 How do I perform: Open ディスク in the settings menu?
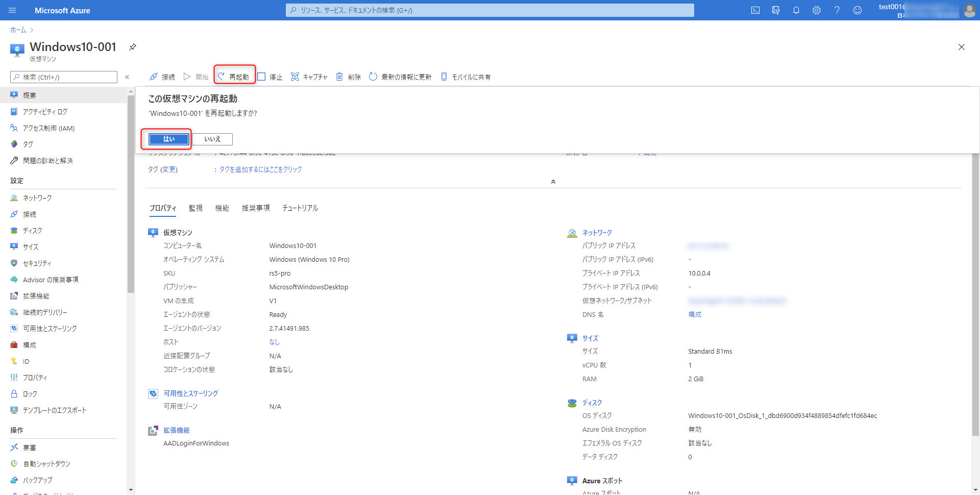[x=63, y=231]
